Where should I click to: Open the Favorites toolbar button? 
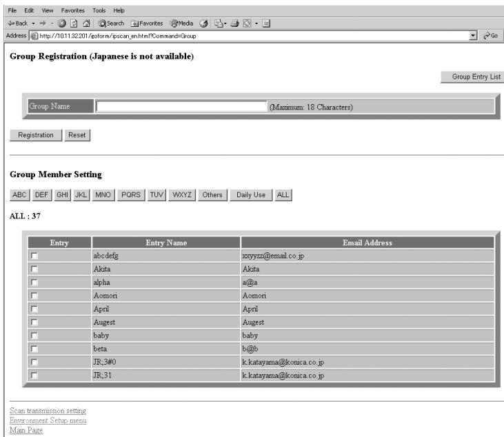pyautogui.click(x=147, y=23)
